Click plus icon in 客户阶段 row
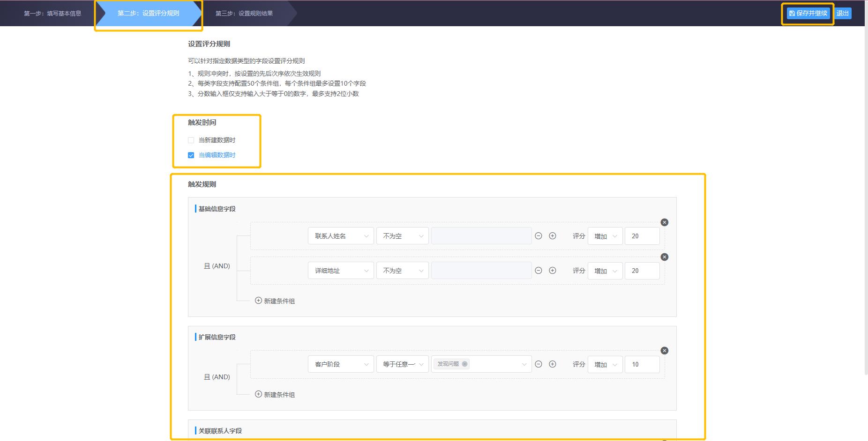Viewport: 868px width, 441px height. click(553, 364)
